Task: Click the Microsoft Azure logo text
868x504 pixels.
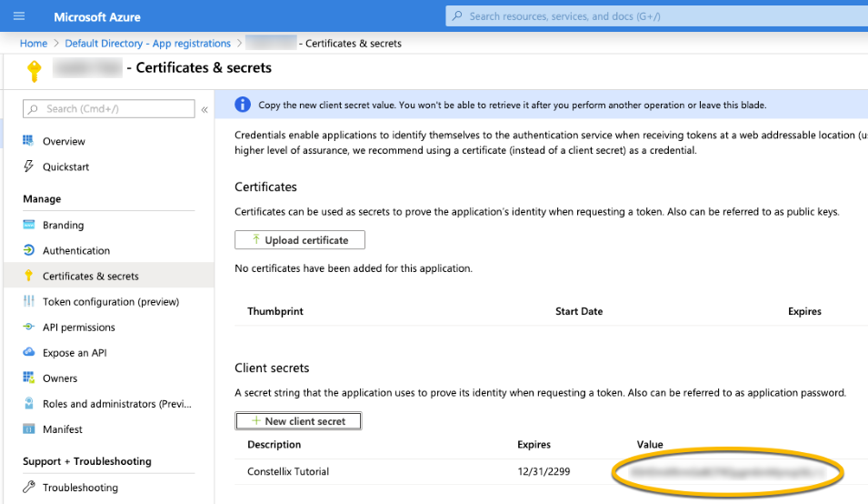Action: coord(97,17)
